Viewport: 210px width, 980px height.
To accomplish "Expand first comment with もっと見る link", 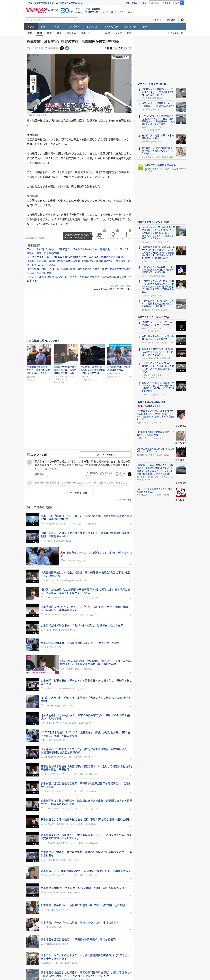I will click(x=51, y=469).
